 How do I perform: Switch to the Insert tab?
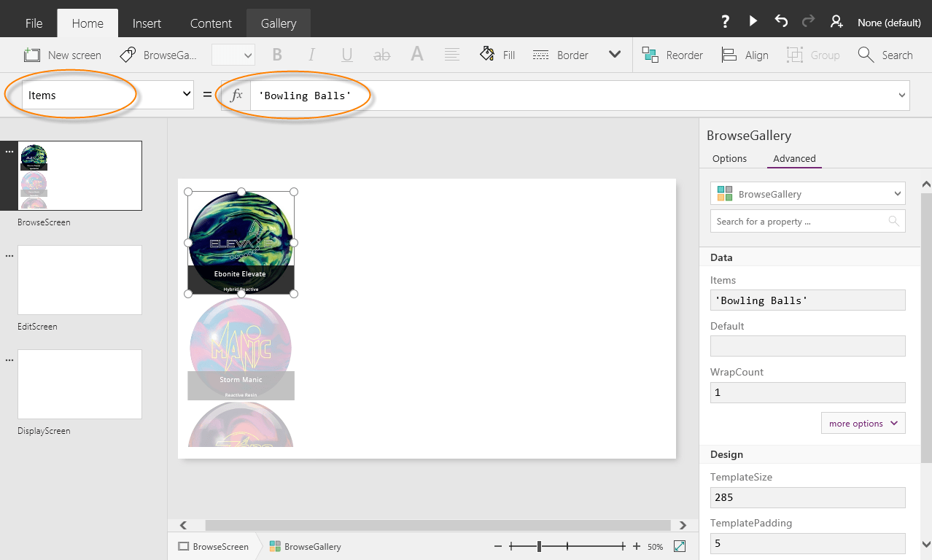tap(147, 23)
